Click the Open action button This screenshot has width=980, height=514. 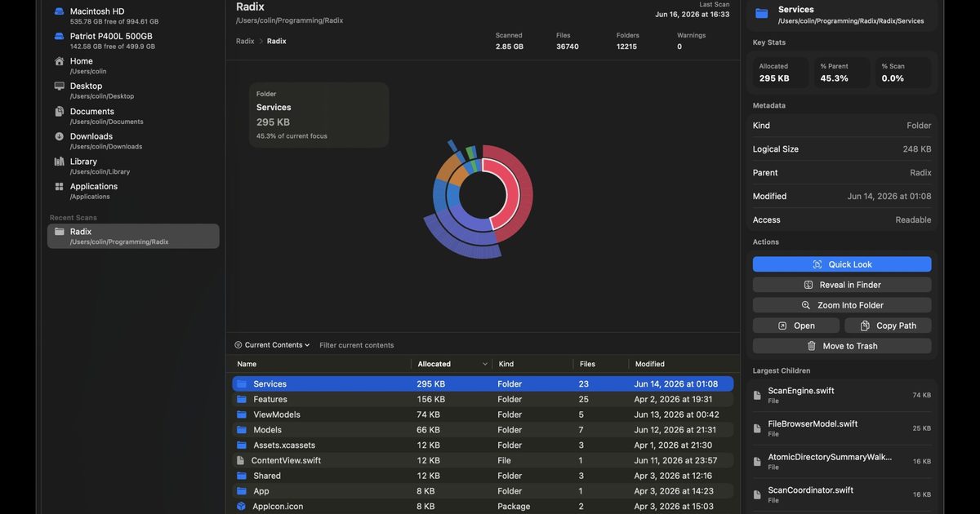click(796, 326)
